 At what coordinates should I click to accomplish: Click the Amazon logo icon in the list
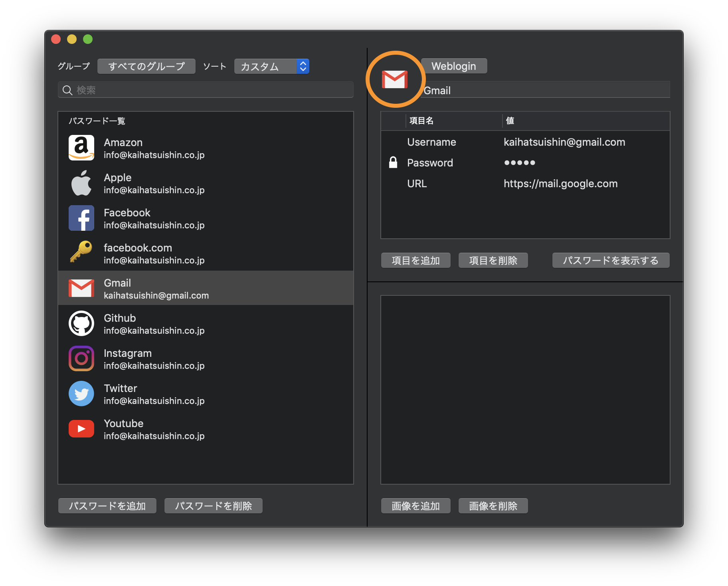(81, 148)
